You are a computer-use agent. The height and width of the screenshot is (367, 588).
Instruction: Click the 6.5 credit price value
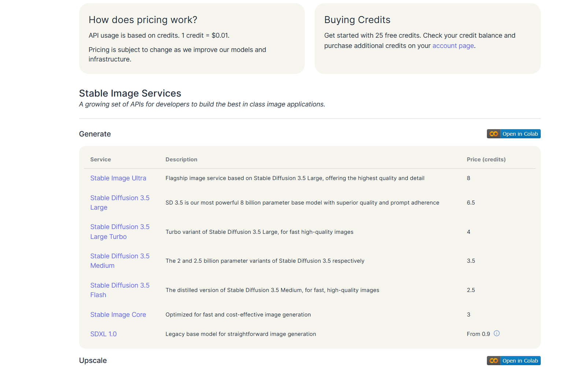pyautogui.click(x=471, y=203)
